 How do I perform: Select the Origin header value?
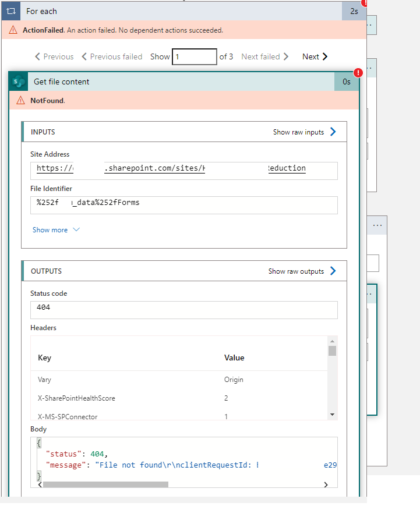tap(234, 380)
